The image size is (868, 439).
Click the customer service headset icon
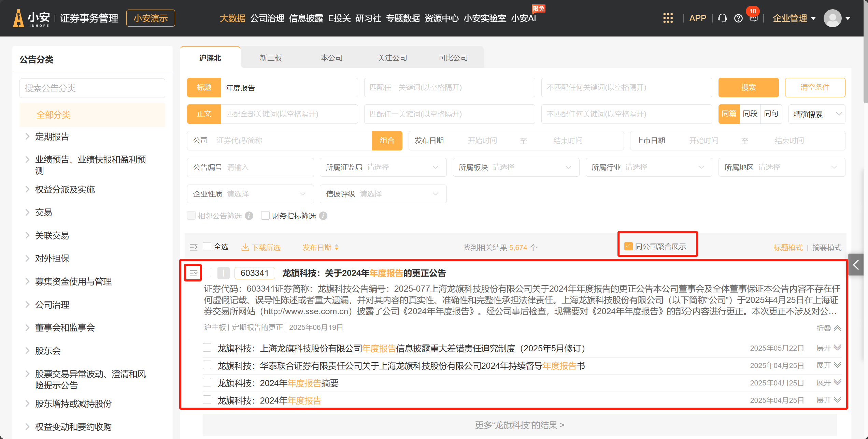(x=722, y=18)
